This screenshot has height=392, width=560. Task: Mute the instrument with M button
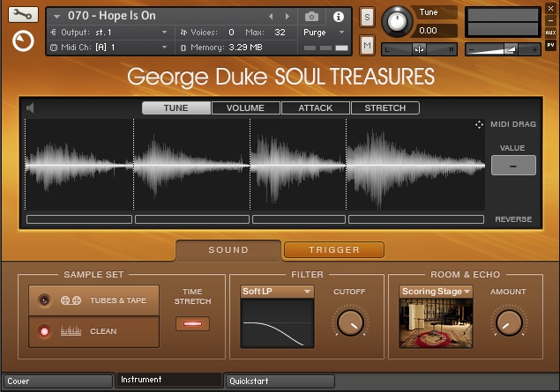(367, 45)
